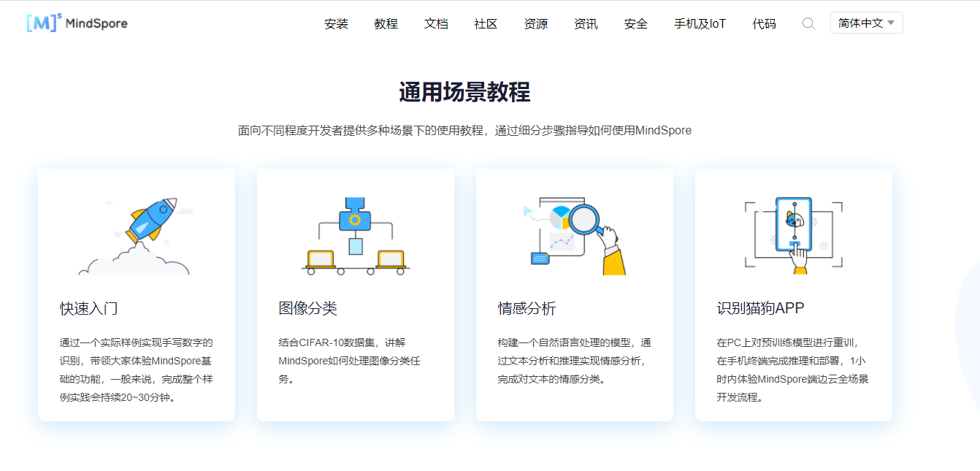Image resolution: width=980 pixels, height=471 pixels.
Task: Open the 识别猫狗APP card title
Action: [x=761, y=308]
